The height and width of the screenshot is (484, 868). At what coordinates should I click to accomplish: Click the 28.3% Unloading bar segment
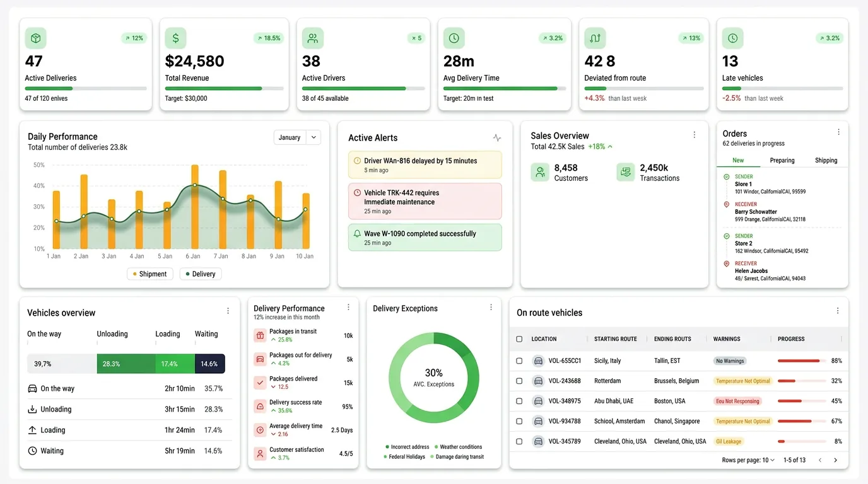tap(126, 364)
